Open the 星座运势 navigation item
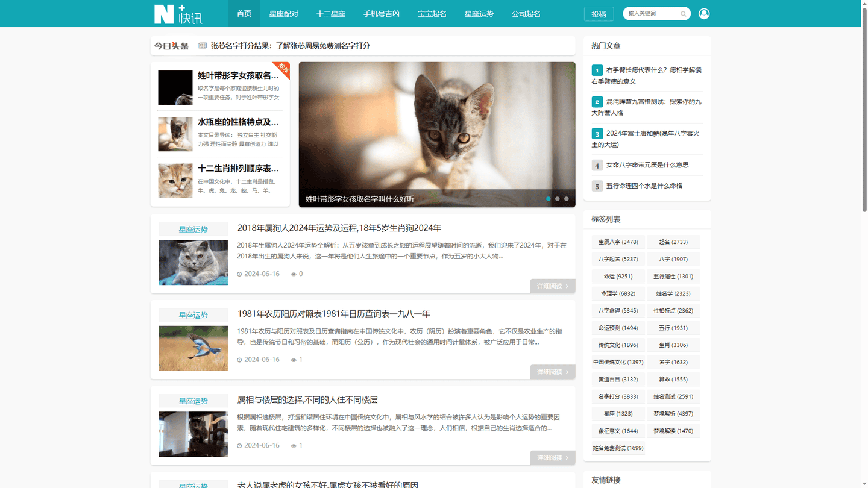 click(479, 13)
